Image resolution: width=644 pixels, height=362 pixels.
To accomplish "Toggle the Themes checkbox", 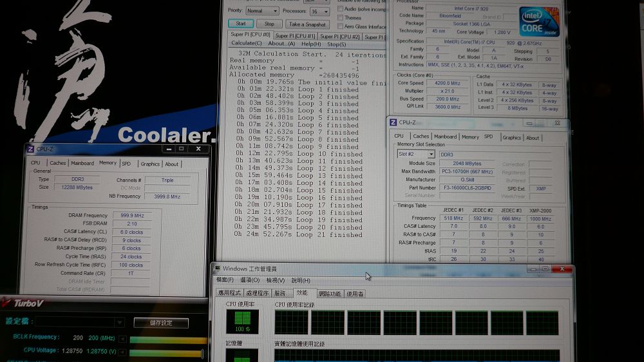I will (x=340, y=17).
